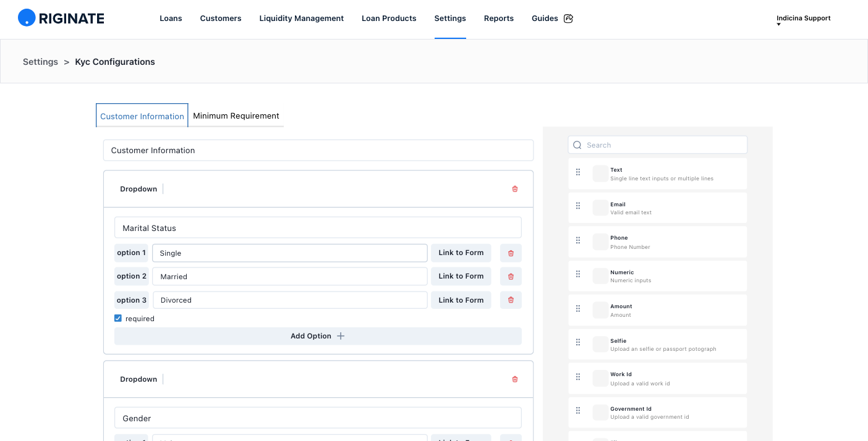
Task: Click the Phone field type icon
Action: tap(600, 241)
